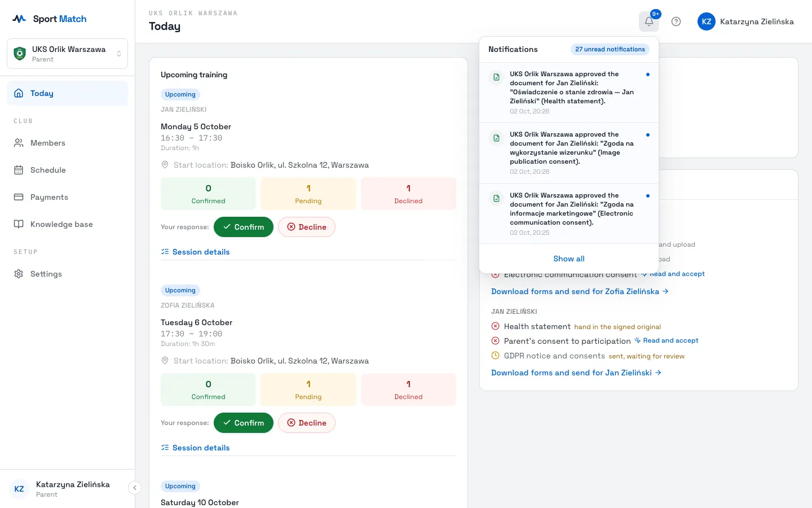Screen dimensions: 812x508
Task: Click the Sport Match logo
Action: (x=50, y=19)
